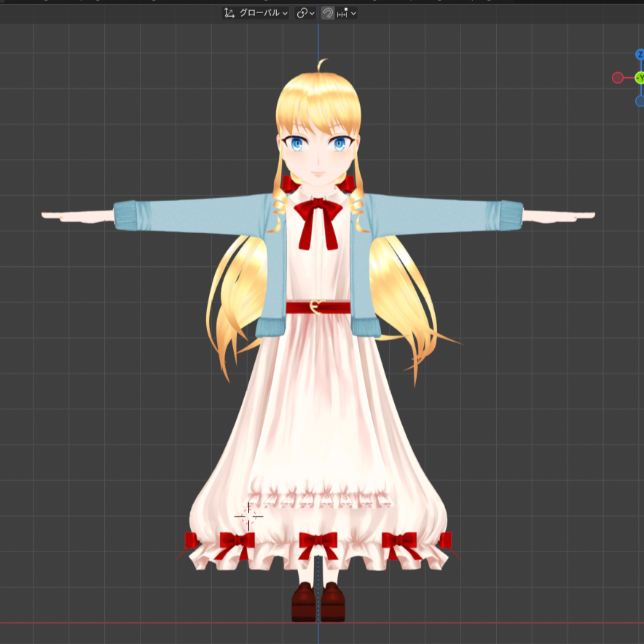Click the 3D cursor crosshair
The height and width of the screenshot is (644, 644).
coord(248,517)
